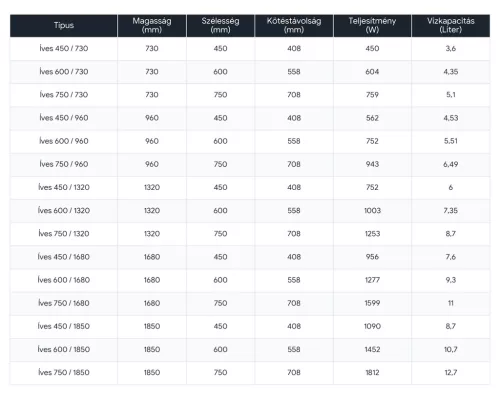Click the 1599 watt performance cell
Image resolution: width=500 pixels, height=399 pixels.
point(372,303)
